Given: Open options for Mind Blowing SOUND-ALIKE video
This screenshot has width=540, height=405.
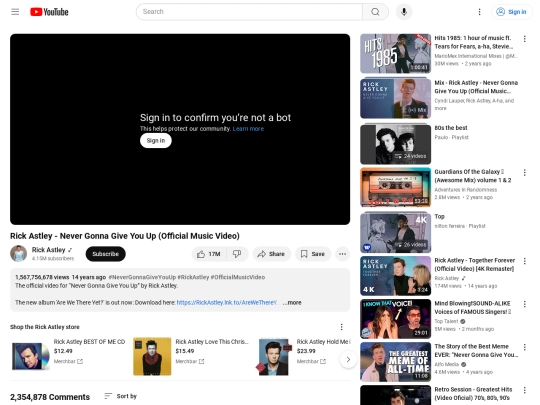Looking at the screenshot, I should click(x=525, y=304).
